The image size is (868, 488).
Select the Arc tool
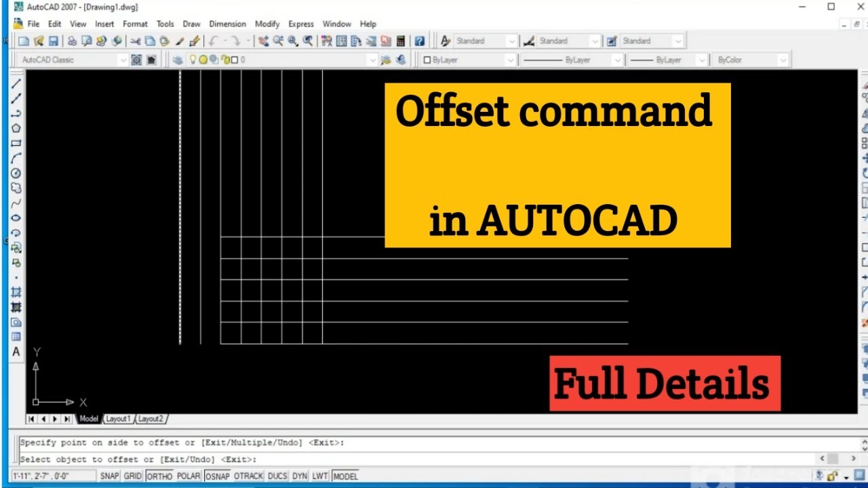tap(16, 158)
